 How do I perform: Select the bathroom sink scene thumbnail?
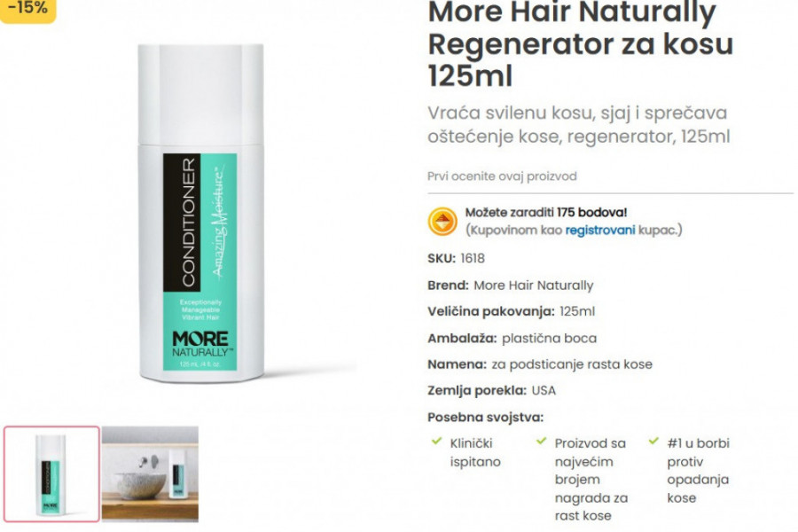click(150, 474)
